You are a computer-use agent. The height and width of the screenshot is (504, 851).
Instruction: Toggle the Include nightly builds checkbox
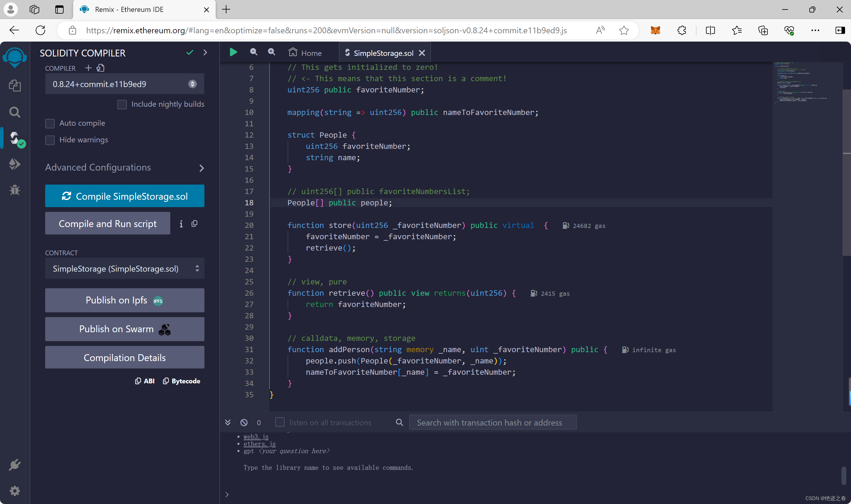tap(122, 104)
